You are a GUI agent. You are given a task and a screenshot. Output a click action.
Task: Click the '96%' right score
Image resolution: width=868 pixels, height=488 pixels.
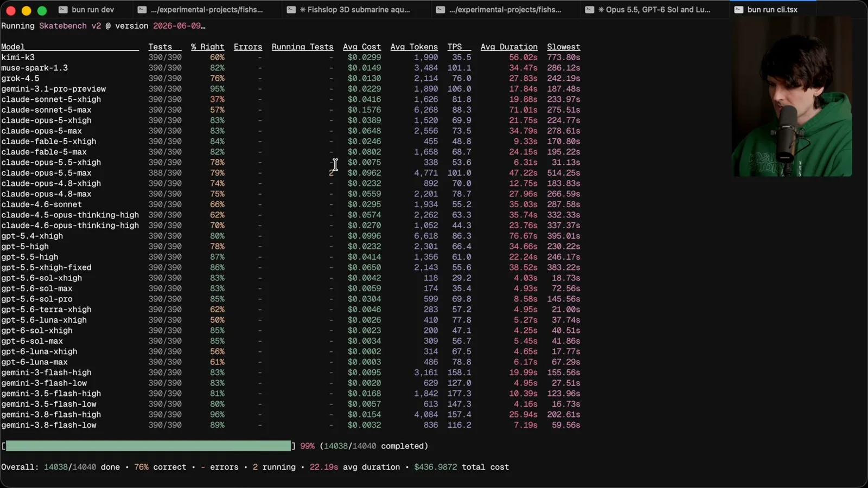[217, 415]
